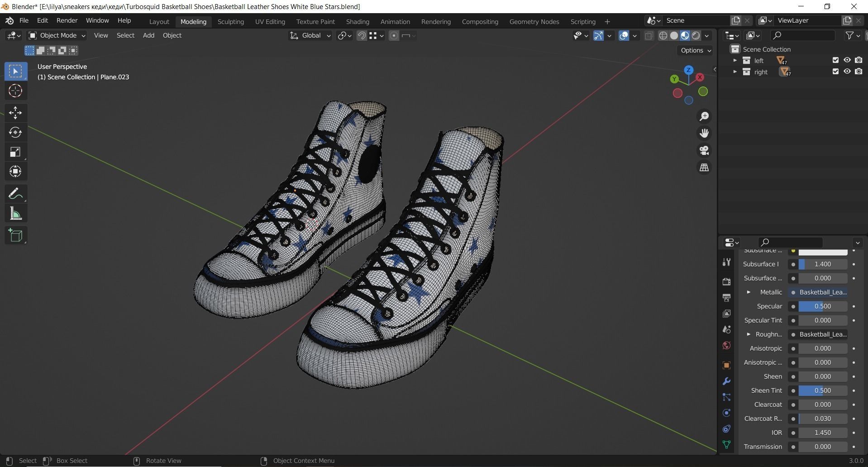The height and width of the screenshot is (467, 868).
Task: Open the View Layer properties tab
Action: [727, 313]
